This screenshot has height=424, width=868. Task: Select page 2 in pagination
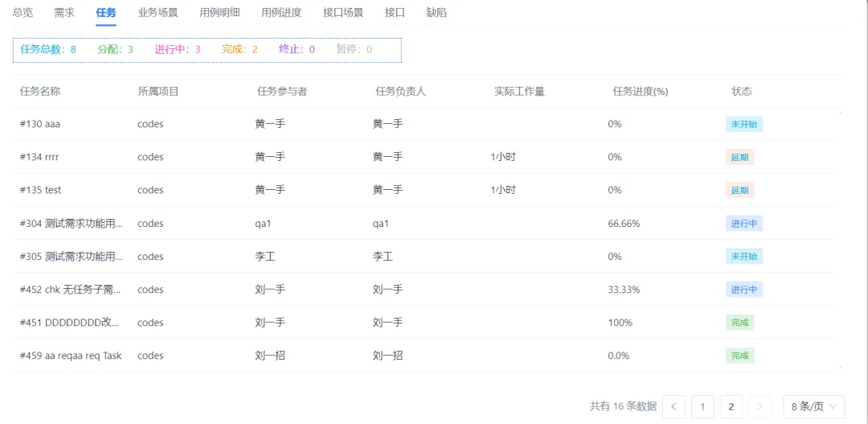click(731, 406)
